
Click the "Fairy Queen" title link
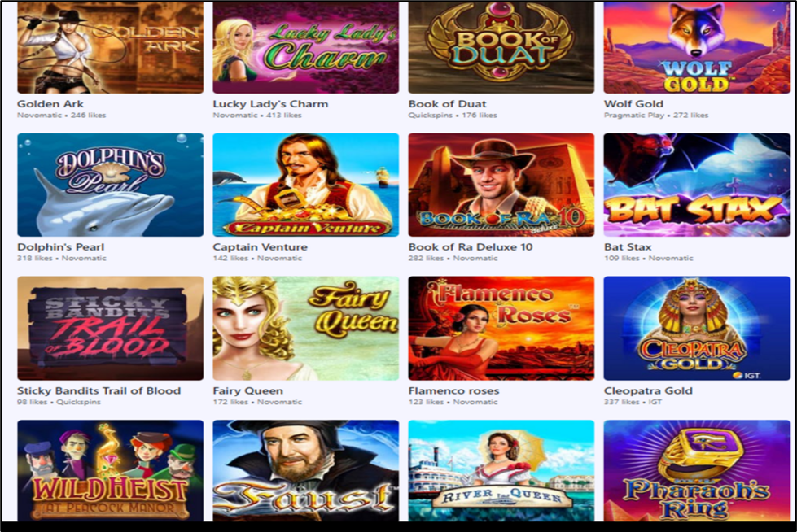coord(248,390)
